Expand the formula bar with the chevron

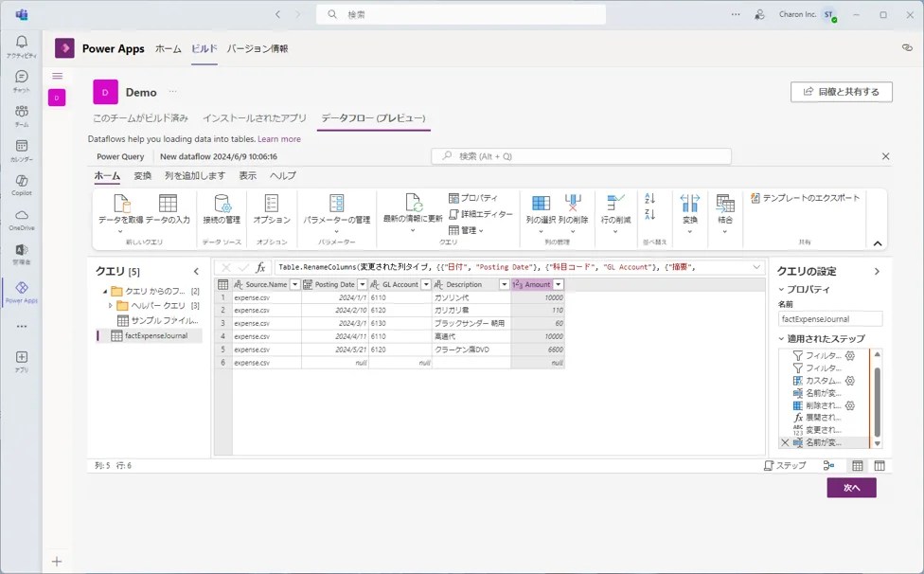[x=756, y=267]
